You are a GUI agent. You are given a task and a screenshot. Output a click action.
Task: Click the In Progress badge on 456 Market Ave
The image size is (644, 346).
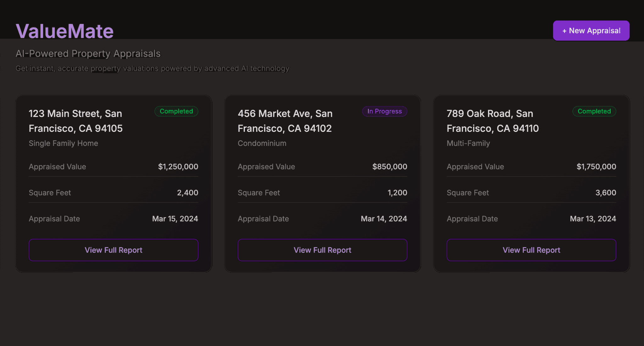pos(384,111)
